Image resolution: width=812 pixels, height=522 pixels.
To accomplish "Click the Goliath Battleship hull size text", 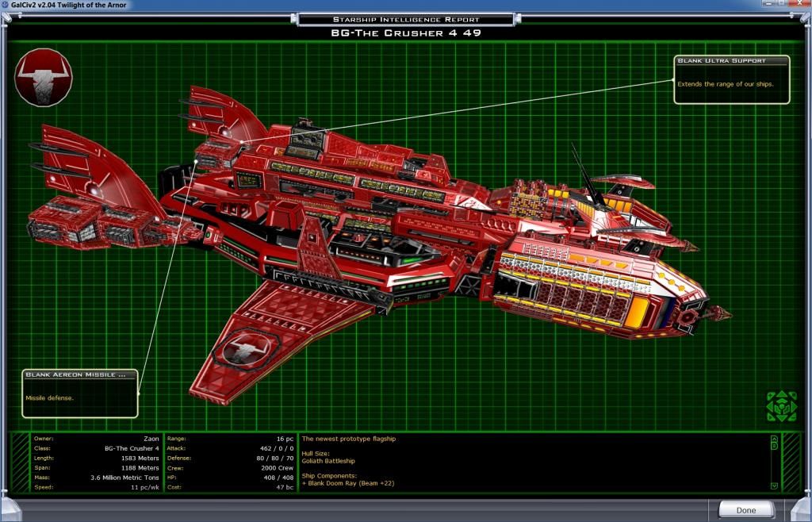I will 328,461.
